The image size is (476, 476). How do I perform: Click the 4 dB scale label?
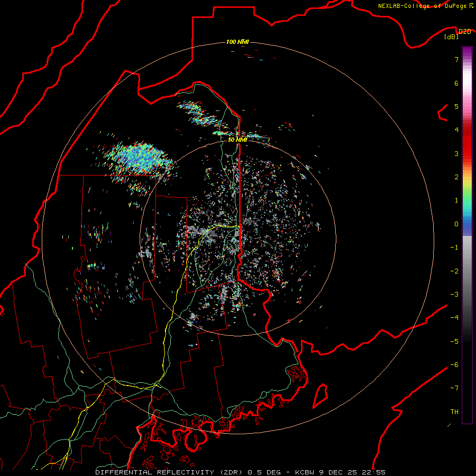click(456, 130)
